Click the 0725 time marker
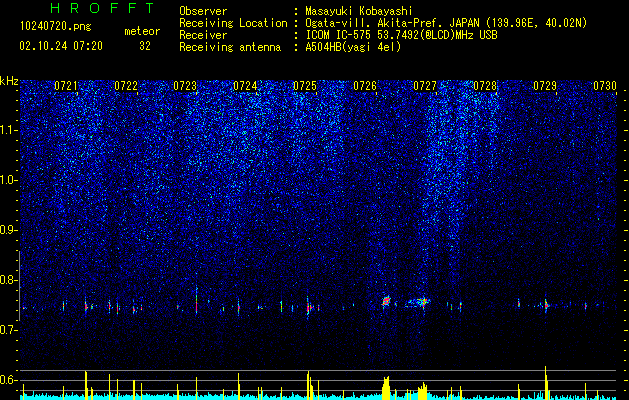The width and height of the screenshot is (629, 400). tap(305, 86)
